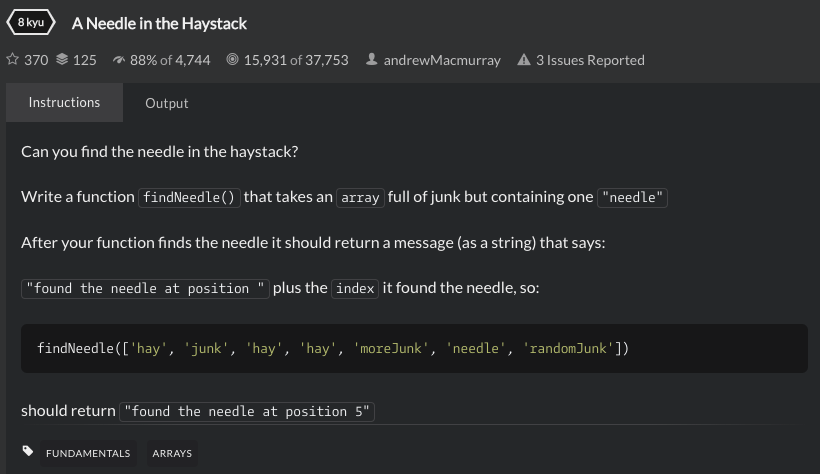Click the 8 kyu rank badge

pyautogui.click(x=30, y=22)
